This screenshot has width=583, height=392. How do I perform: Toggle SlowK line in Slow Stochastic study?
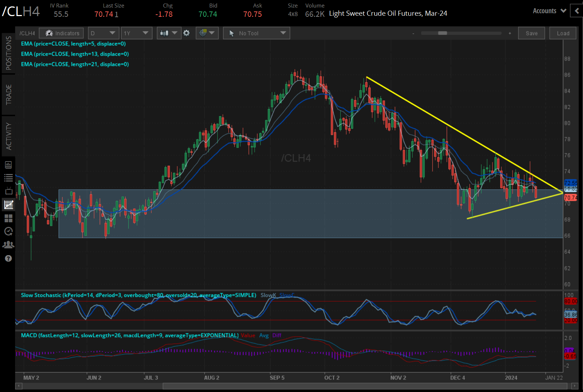[268, 295]
